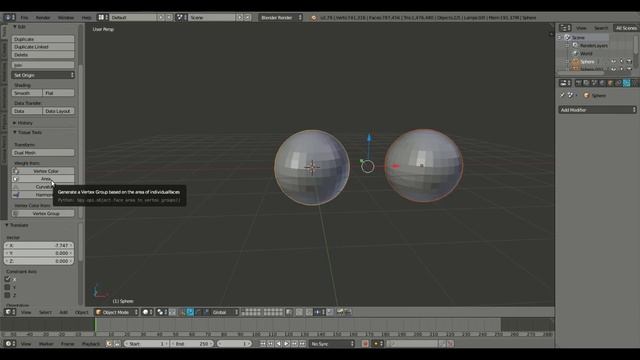Collapse the Tissue Tools panel

pyautogui.click(x=15, y=132)
